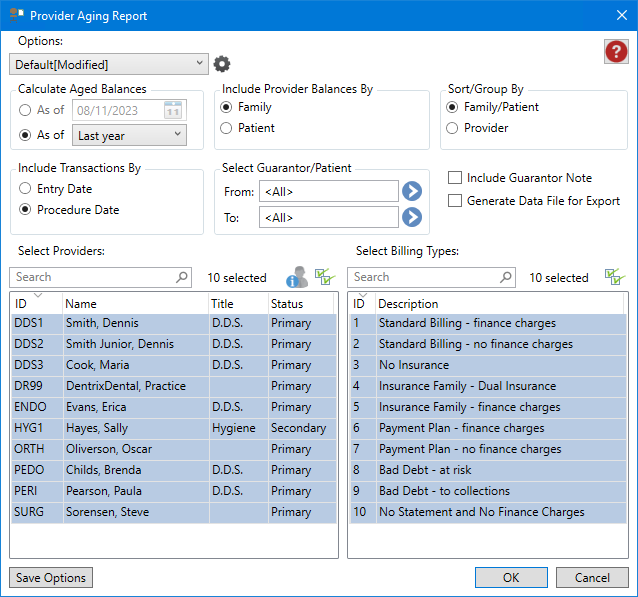This screenshot has height=597, width=638.
Task: Toggle select-all billing types checklist icon
Action: 614,277
